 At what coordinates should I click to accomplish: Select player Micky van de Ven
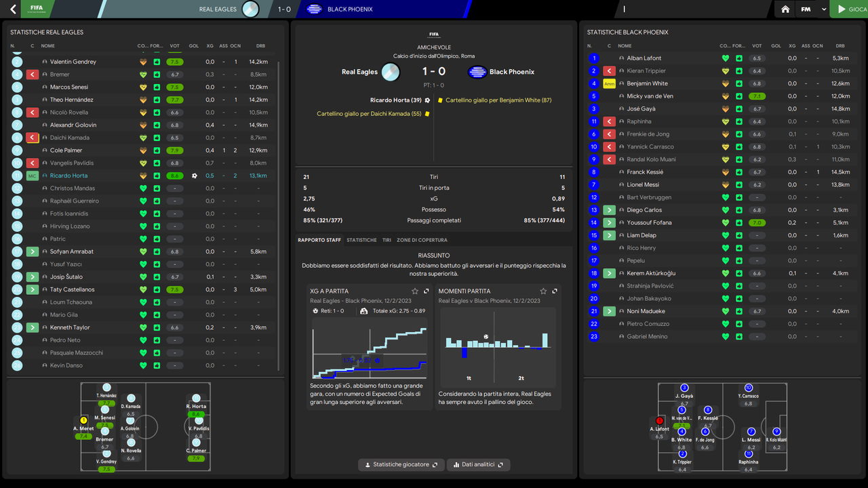pos(650,96)
